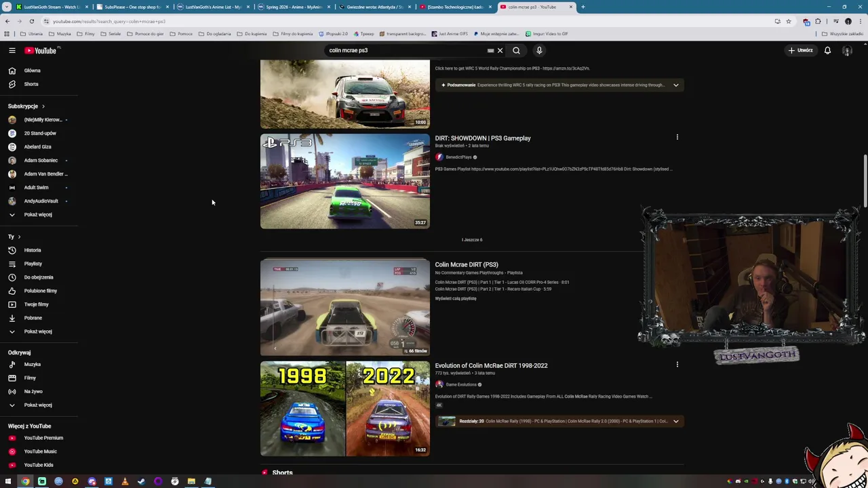
Task: Expand the Podsumowanie summary chevron
Action: (675, 85)
